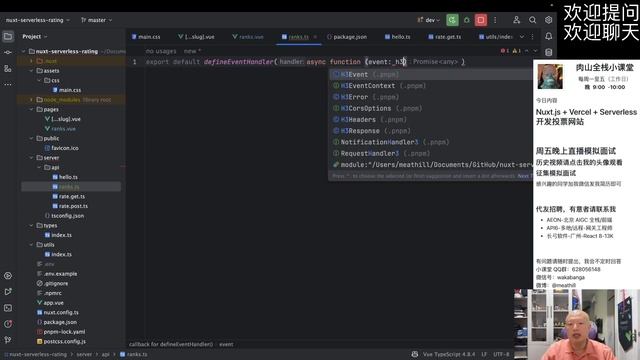Collapse the utils folder
This screenshot has width=640, height=360.
31,244
